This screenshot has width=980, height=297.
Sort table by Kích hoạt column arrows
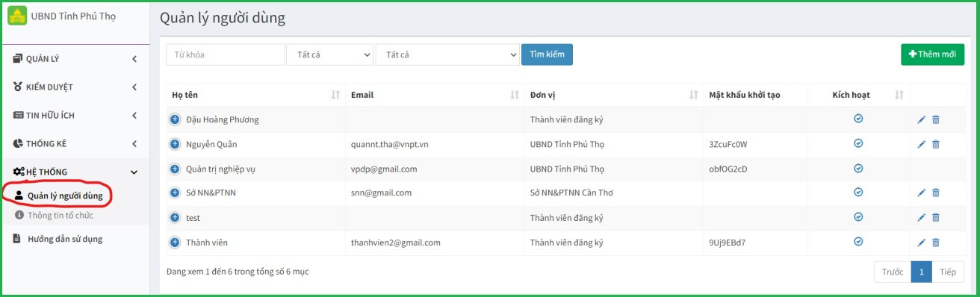click(x=899, y=95)
